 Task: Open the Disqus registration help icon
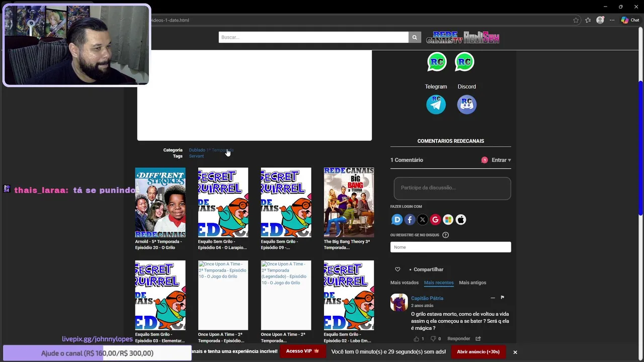(445, 235)
